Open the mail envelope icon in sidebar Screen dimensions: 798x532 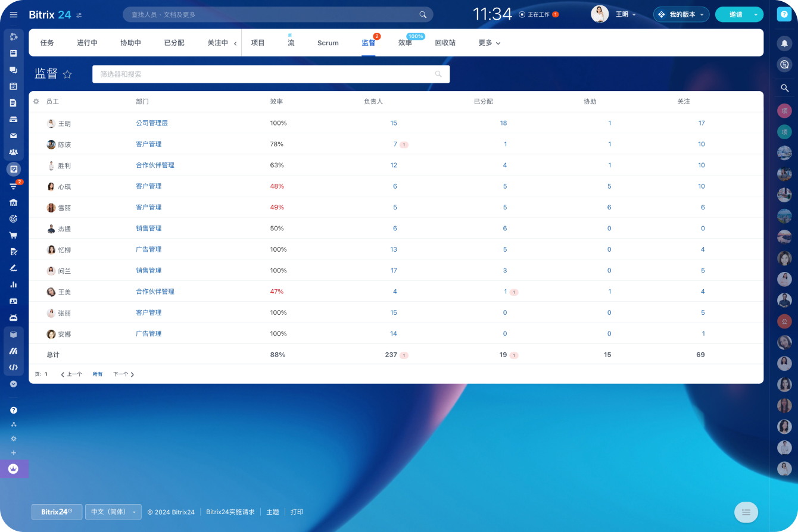(14, 136)
